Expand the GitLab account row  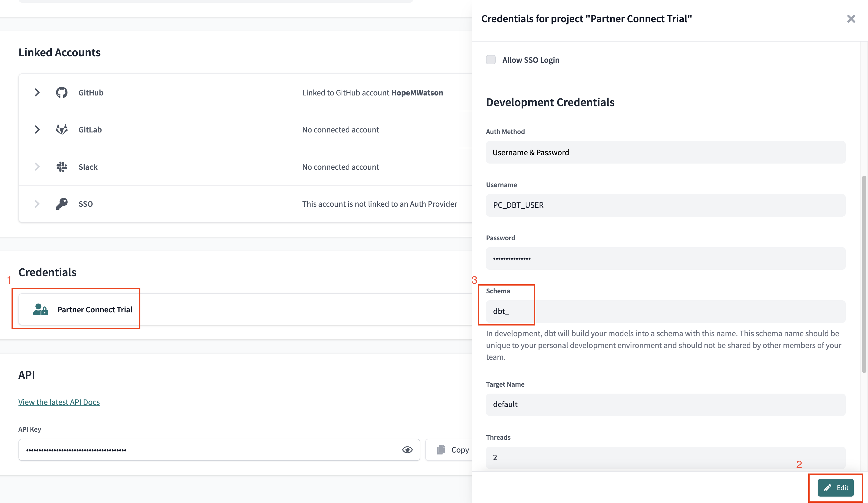pos(37,129)
